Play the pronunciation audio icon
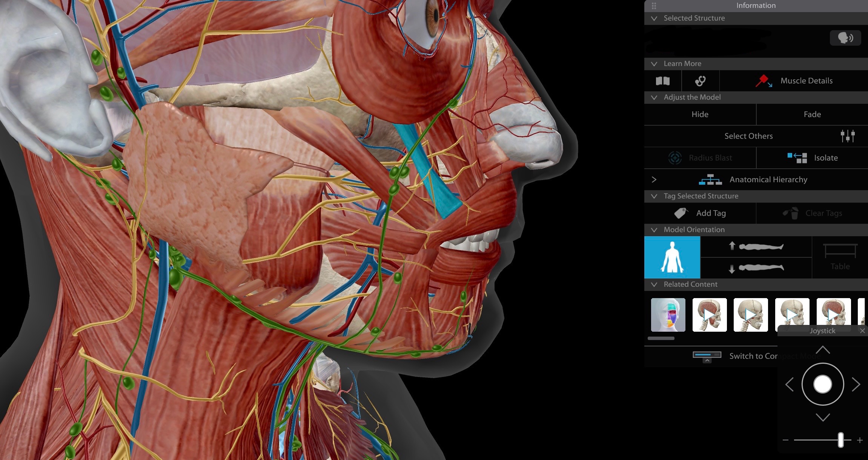This screenshot has height=460, width=868. 845,38
